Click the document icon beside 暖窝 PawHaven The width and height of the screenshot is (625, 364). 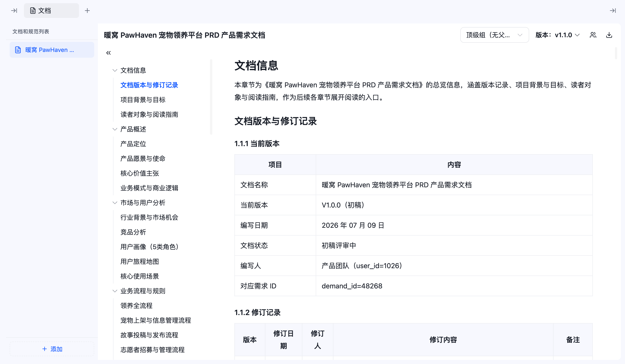click(x=18, y=50)
